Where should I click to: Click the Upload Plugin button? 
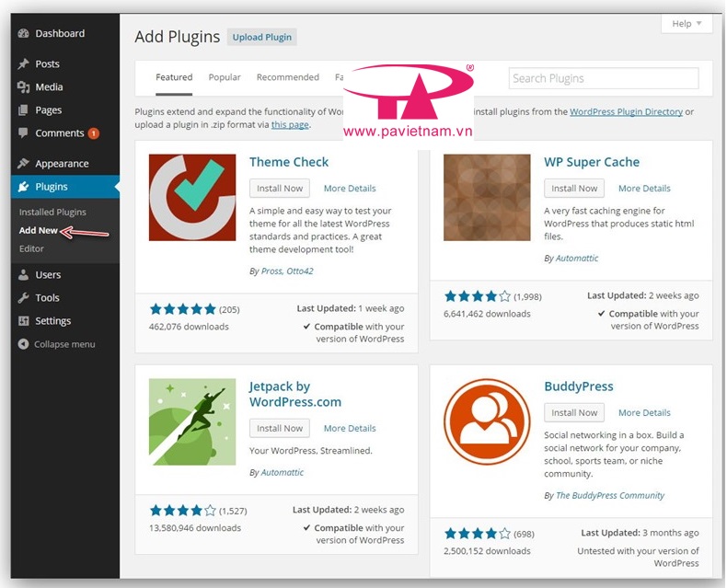pyautogui.click(x=262, y=37)
